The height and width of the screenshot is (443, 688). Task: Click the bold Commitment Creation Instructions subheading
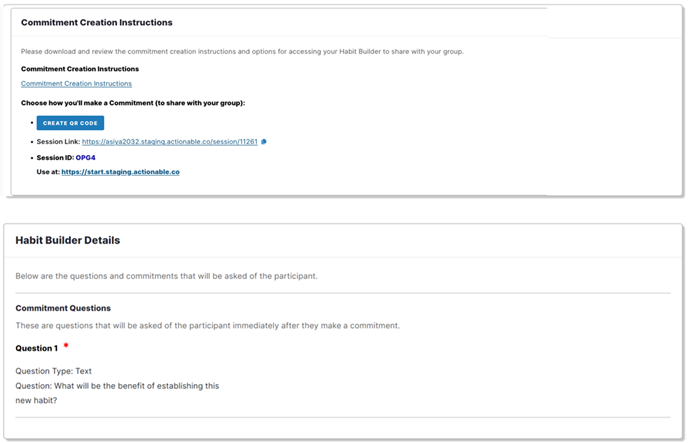[x=80, y=69]
